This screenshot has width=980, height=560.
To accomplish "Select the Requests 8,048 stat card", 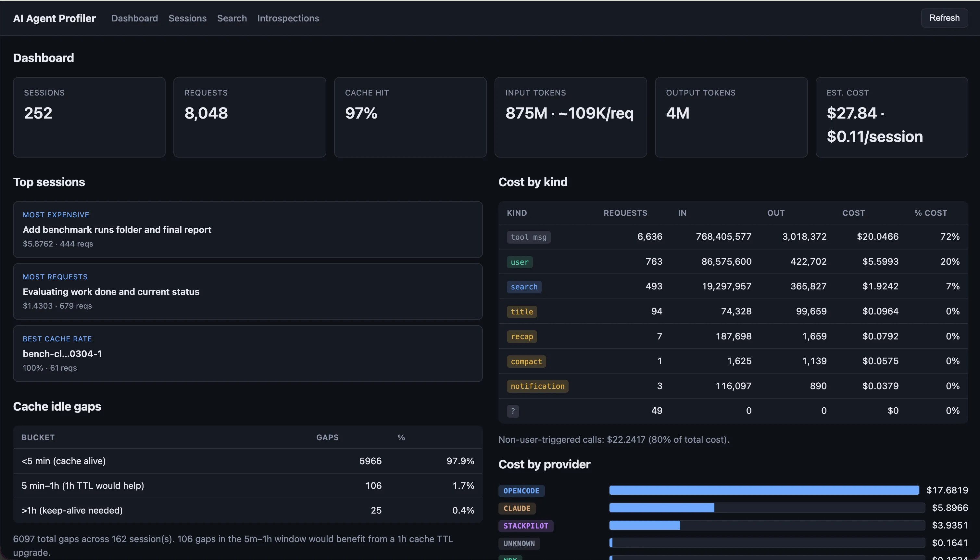I will click(x=249, y=117).
